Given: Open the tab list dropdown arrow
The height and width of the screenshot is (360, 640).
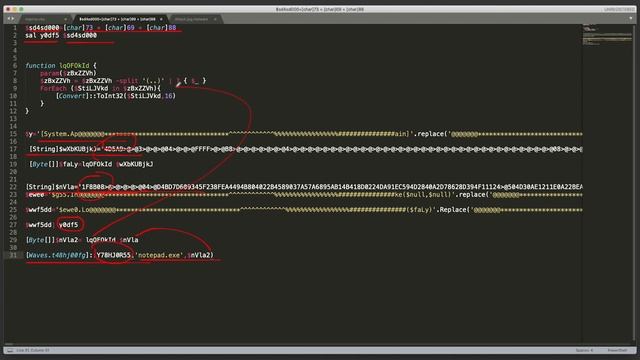Looking at the screenshot, I should (631, 18).
